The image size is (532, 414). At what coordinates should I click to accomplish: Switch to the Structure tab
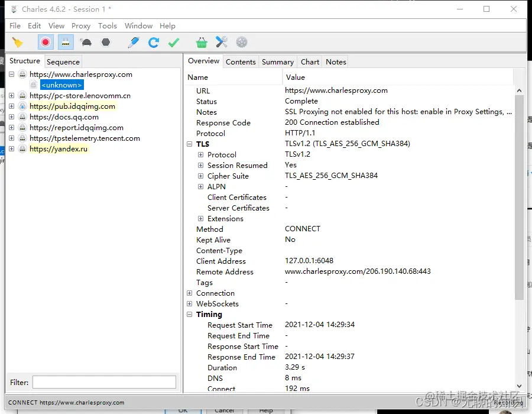pyautogui.click(x=25, y=61)
